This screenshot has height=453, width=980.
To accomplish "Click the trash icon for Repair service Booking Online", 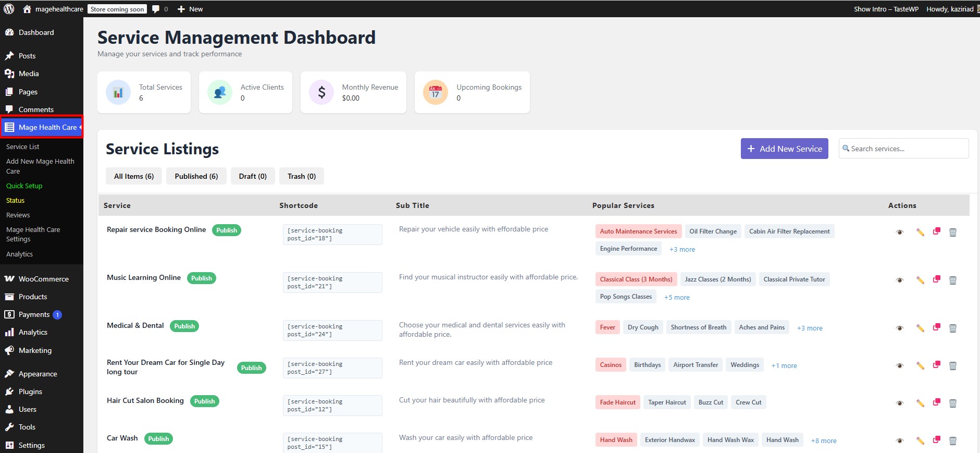I will 952,232.
